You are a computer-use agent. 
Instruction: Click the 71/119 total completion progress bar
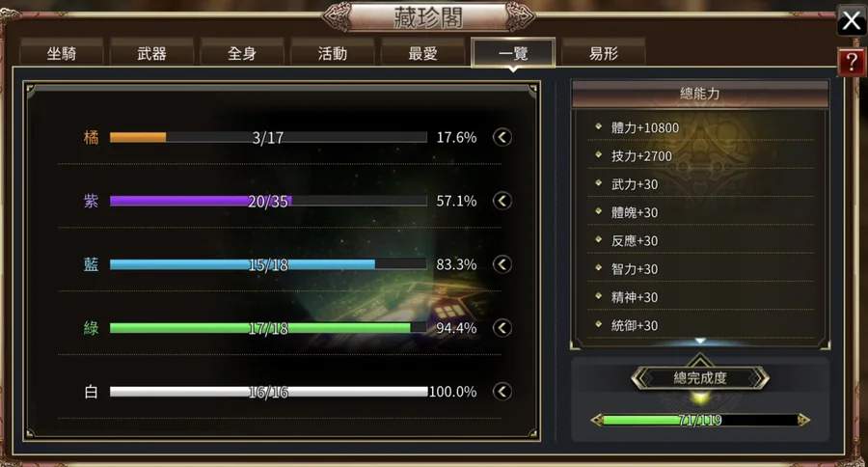pos(700,420)
